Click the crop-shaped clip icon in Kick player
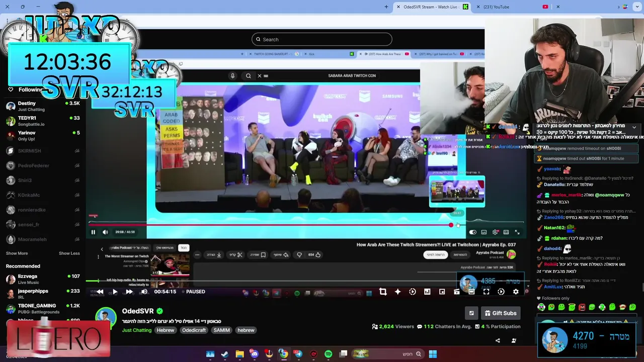This screenshot has width=644, height=362. click(383, 292)
